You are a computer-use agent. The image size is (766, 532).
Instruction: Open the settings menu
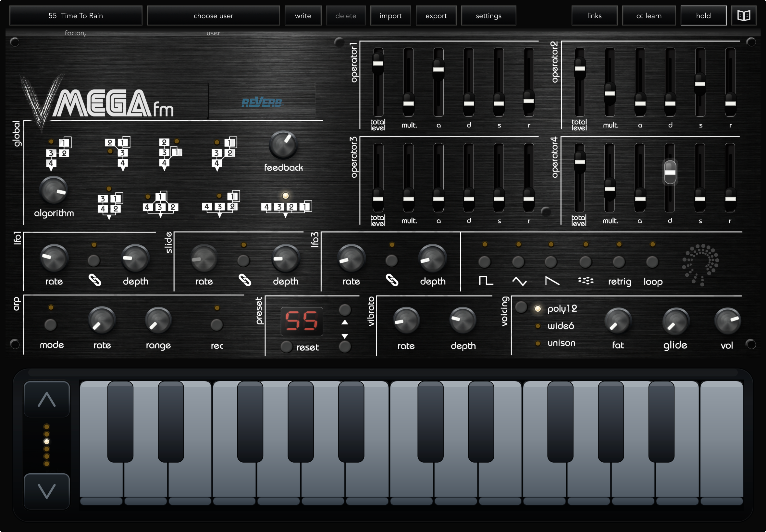point(488,16)
